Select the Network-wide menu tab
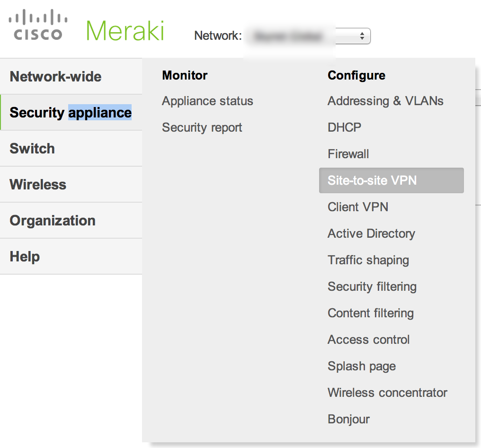Viewport: 481px width, 448px height. 56,77
